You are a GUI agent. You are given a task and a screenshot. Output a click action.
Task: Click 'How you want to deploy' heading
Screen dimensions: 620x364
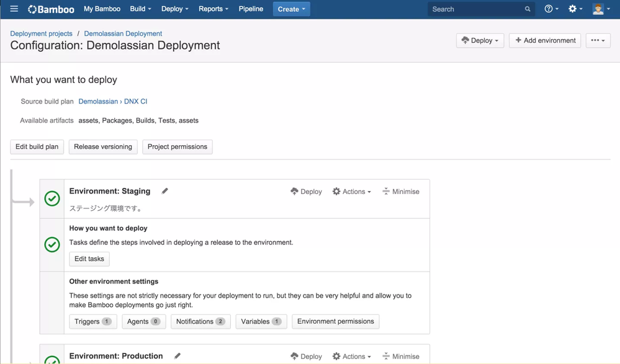click(108, 228)
